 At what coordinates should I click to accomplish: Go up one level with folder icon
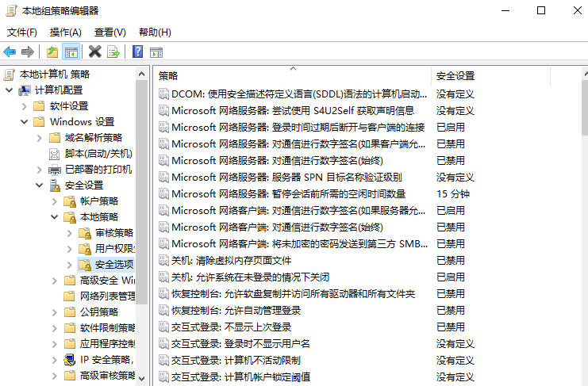pyautogui.click(x=52, y=52)
